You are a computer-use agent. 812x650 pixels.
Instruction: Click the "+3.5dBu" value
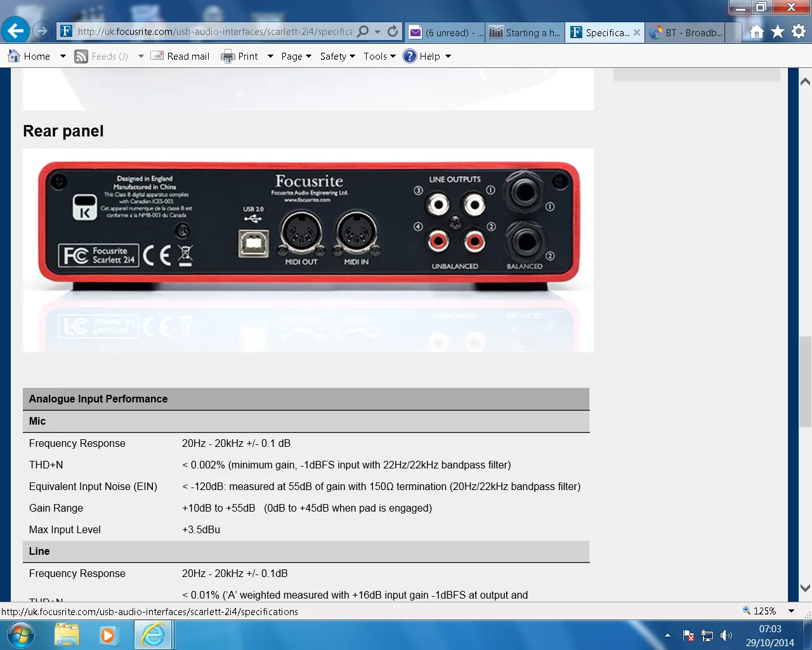(x=201, y=529)
